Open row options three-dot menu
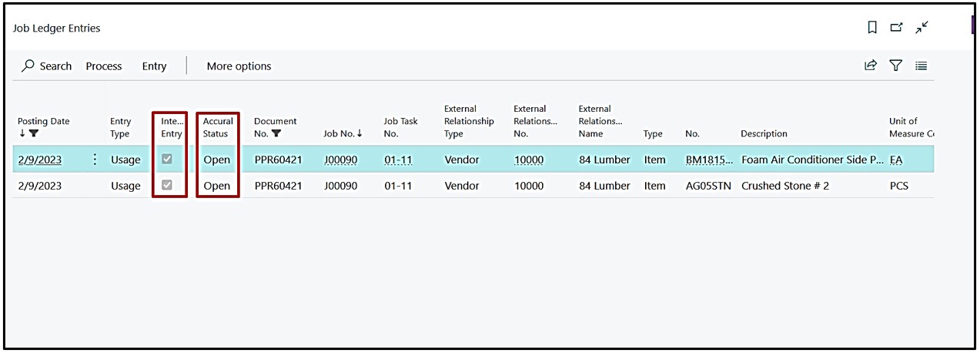This screenshot has height=353, width=980. click(x=95, y=160)
